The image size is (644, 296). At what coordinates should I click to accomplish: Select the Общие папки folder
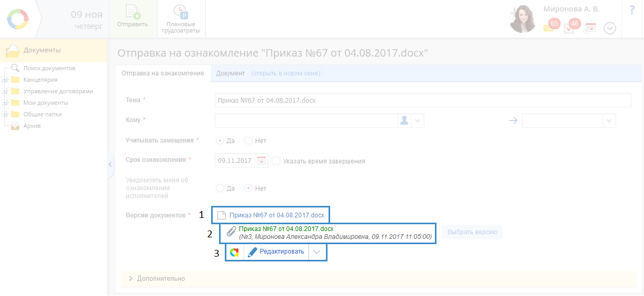click(42, 114)
